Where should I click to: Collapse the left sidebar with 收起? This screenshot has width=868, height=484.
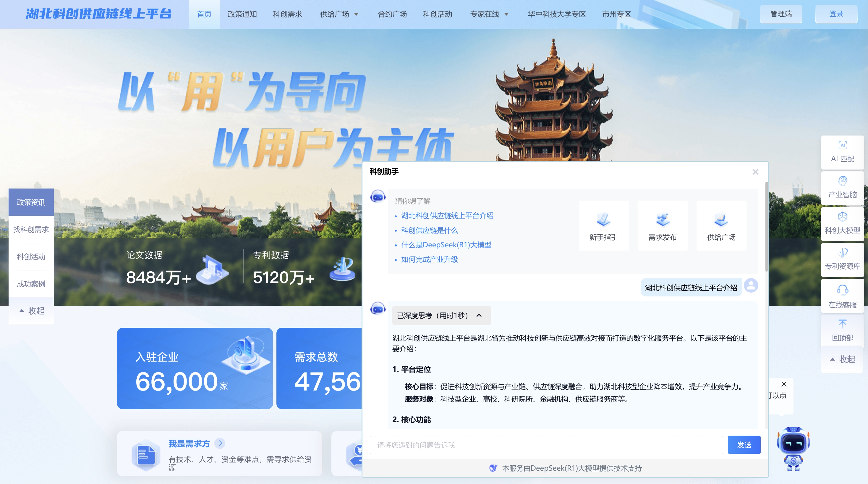coord(31,310)
